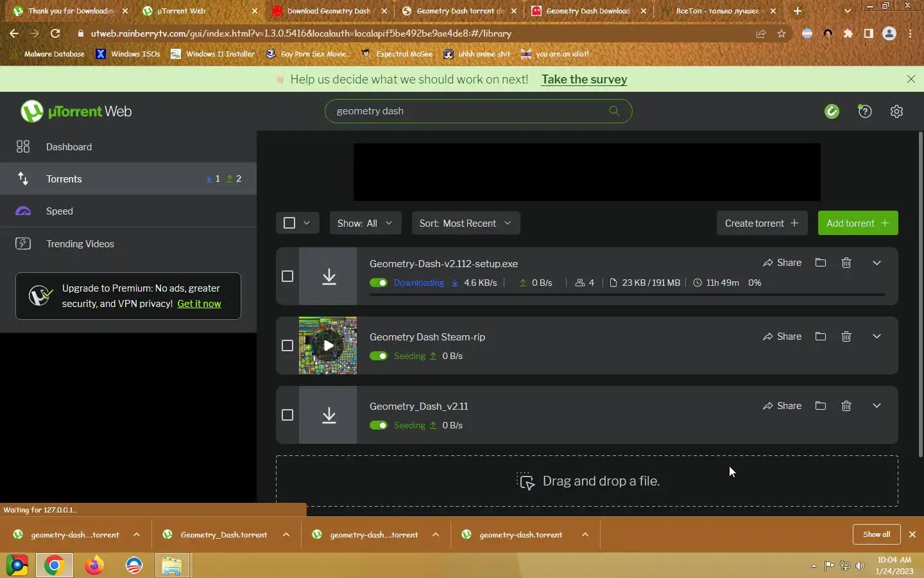Bookmark this page with star icon

pos(782,33)
